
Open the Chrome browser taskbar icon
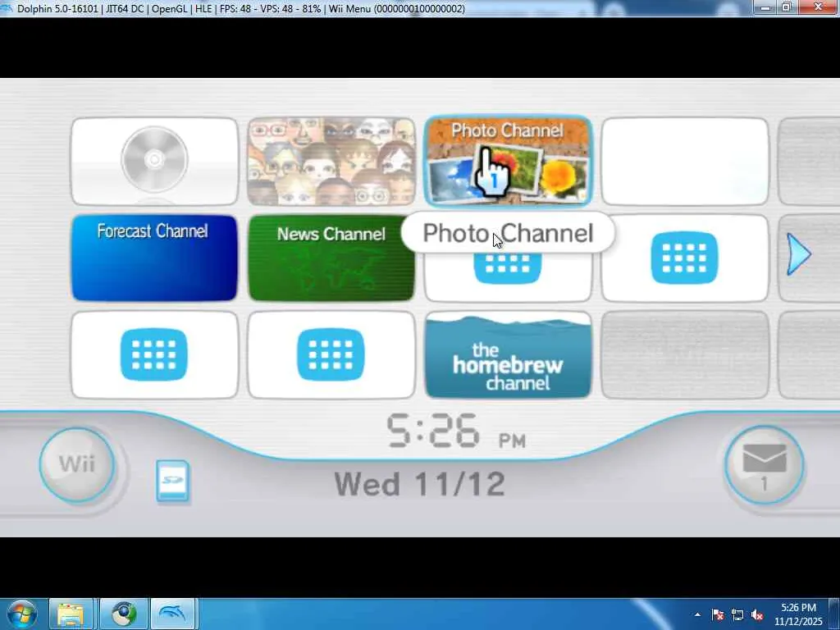(125, 614)
